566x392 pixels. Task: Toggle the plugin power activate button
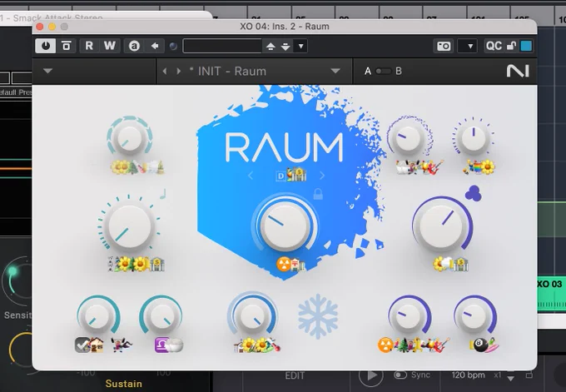pos(46,46)
